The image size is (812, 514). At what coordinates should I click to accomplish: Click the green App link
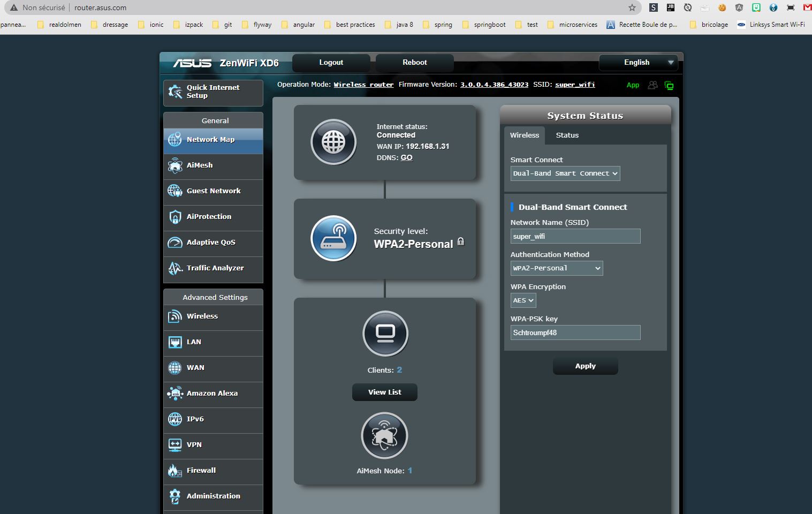[633, 85]
